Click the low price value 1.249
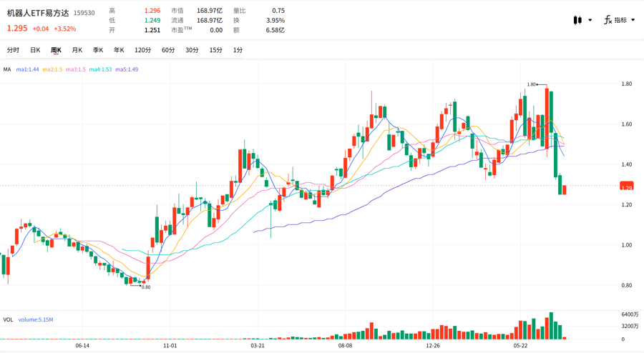Viewport: 644px width, 353px height. click(152, 21)
